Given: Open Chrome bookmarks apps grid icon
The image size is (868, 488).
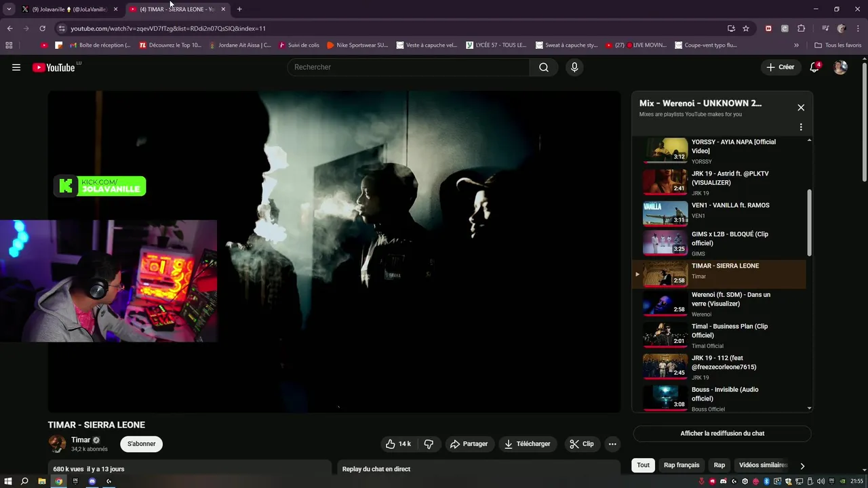Looking at the screenshot, I should [9, 45].
